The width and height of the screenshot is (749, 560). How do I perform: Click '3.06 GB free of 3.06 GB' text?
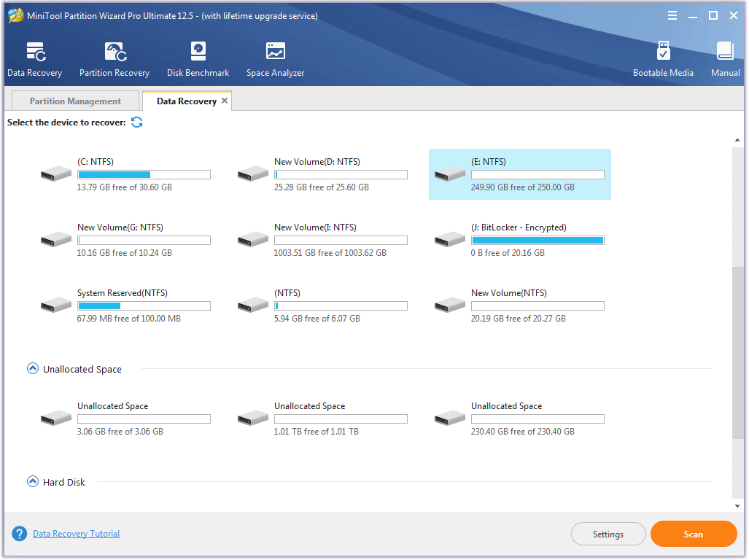tap(120, 431)
